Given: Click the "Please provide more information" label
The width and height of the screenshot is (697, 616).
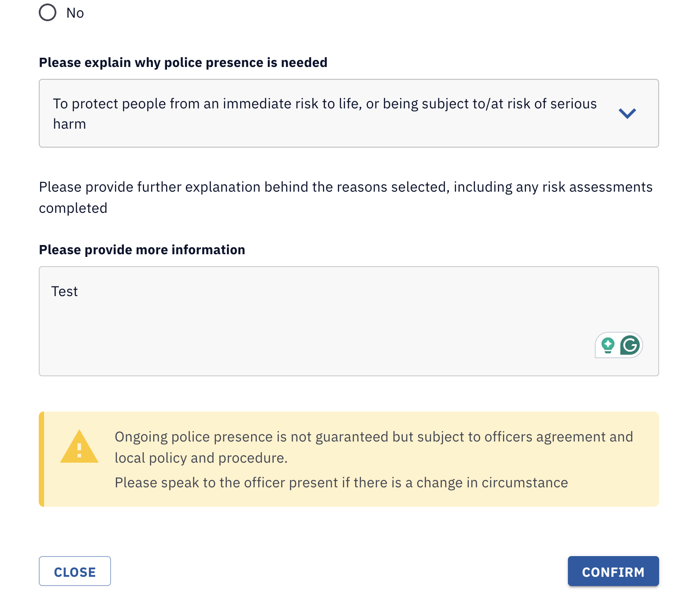Looking at the screenshot, I should click(x=142, y=250).
